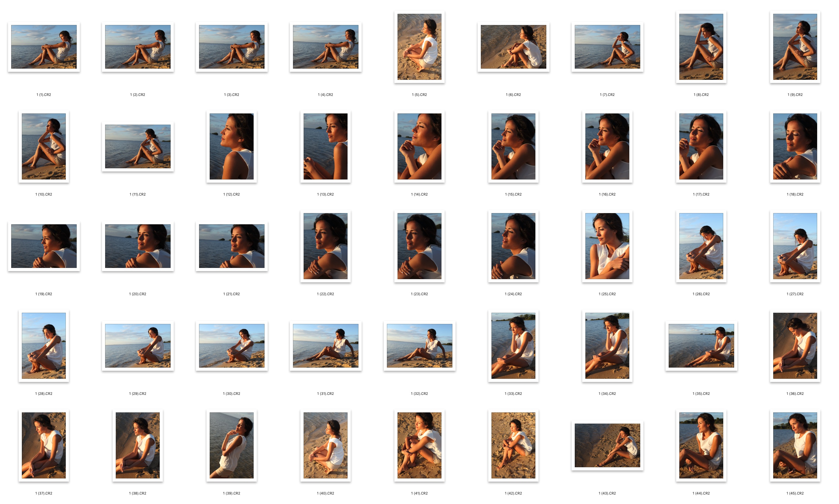Click thumbnail 1 (21).CR2

point(231,246)
